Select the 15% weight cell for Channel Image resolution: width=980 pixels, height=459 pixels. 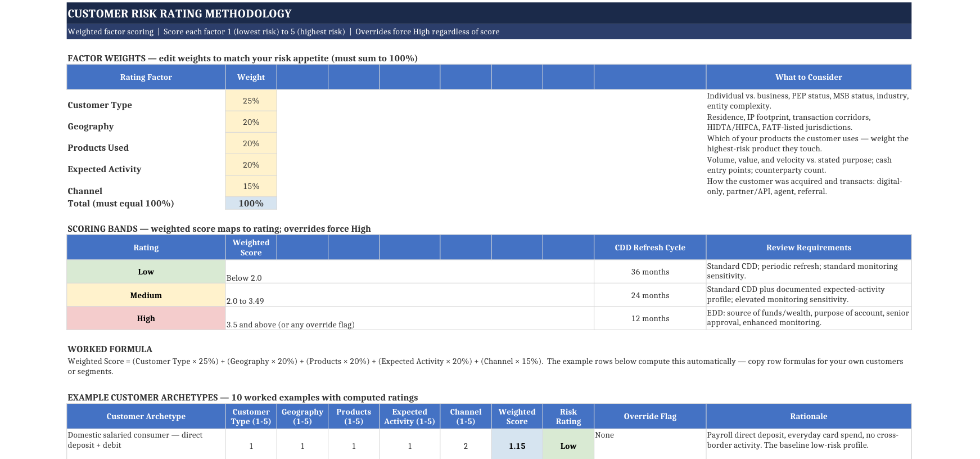[x=251, y=186]
